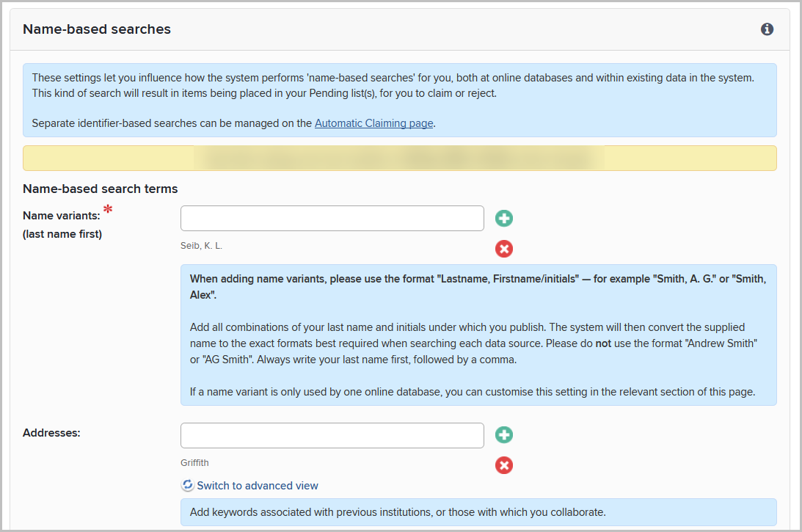802x532 pixels.
Task: Click the 'Name variants:' field label
Action: [61, 215]
